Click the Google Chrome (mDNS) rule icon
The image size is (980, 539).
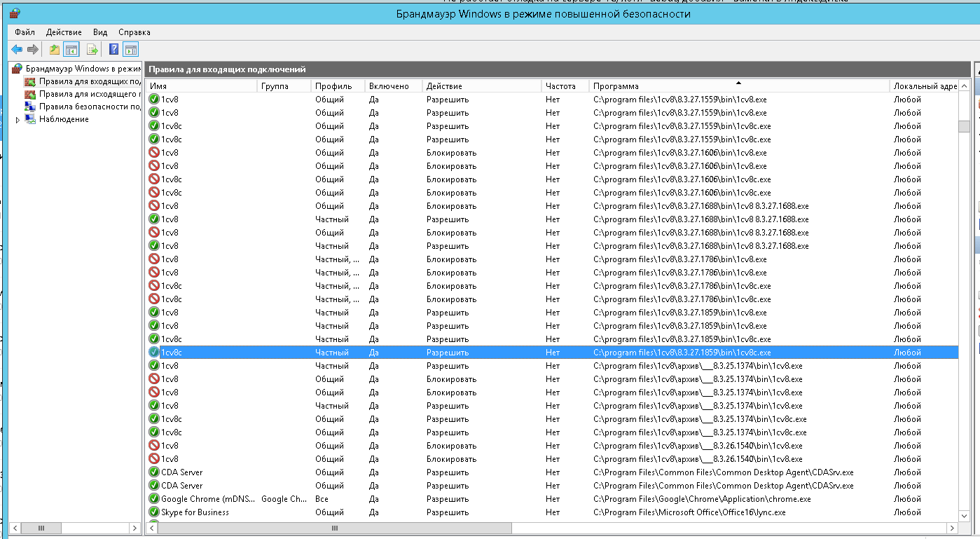[154, 499]
